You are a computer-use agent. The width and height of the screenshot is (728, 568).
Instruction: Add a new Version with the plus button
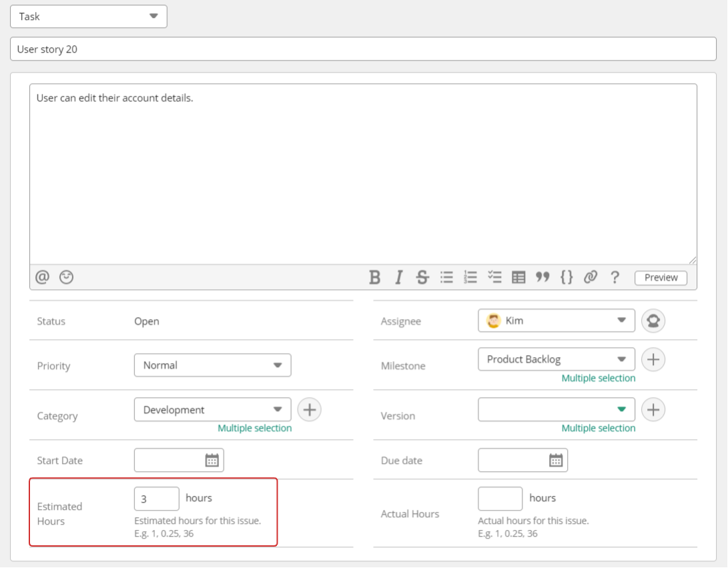click(x=653, y=409)
